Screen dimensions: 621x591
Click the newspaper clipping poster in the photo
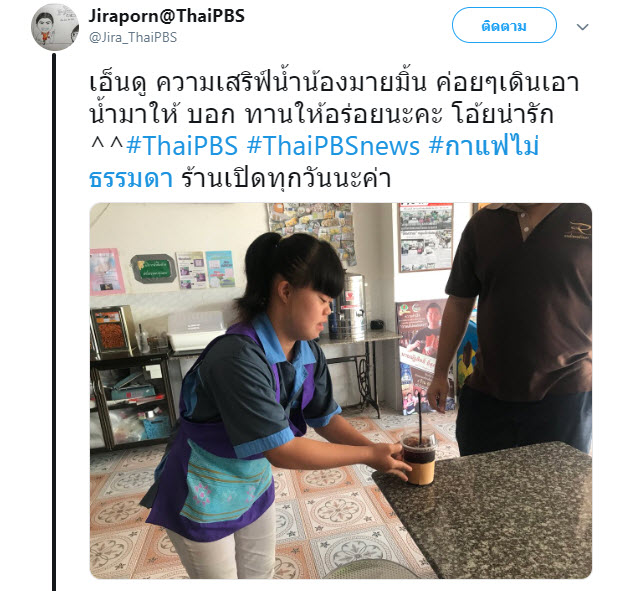point(426,238)
